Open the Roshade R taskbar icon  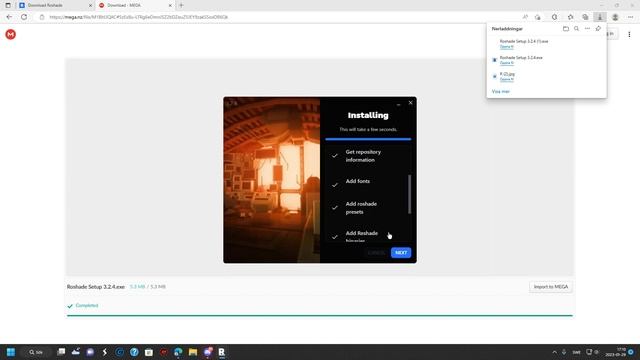pos(222,352)
